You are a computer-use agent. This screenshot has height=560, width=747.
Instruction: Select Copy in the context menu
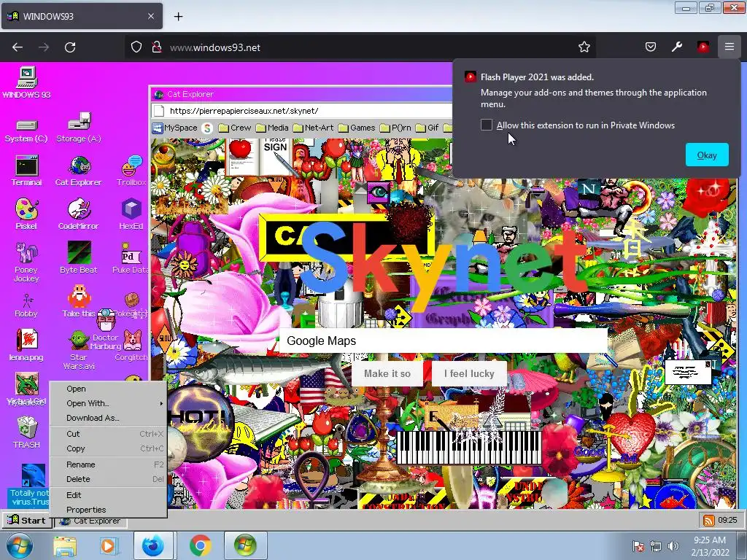(109, 448)
